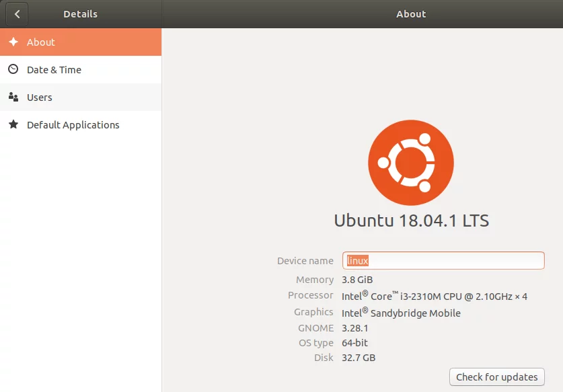
Task: Click the people icon beside Users
Action: pyautogui.click(x=13, y=97)
